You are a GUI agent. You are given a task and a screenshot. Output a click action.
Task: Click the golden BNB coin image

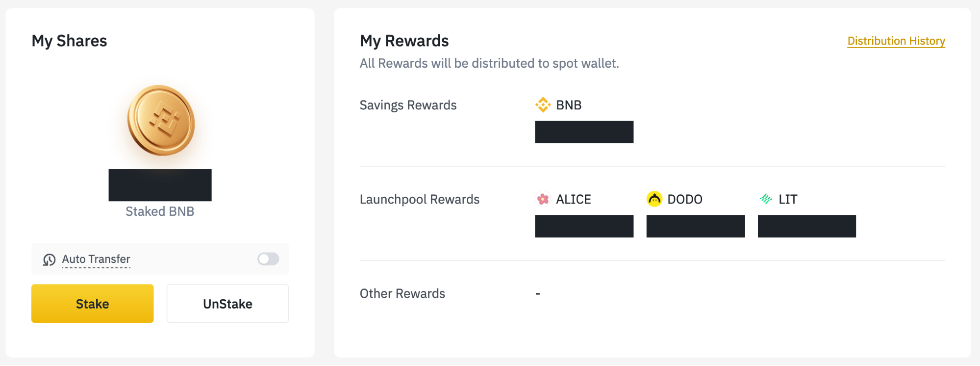(161, 120)
